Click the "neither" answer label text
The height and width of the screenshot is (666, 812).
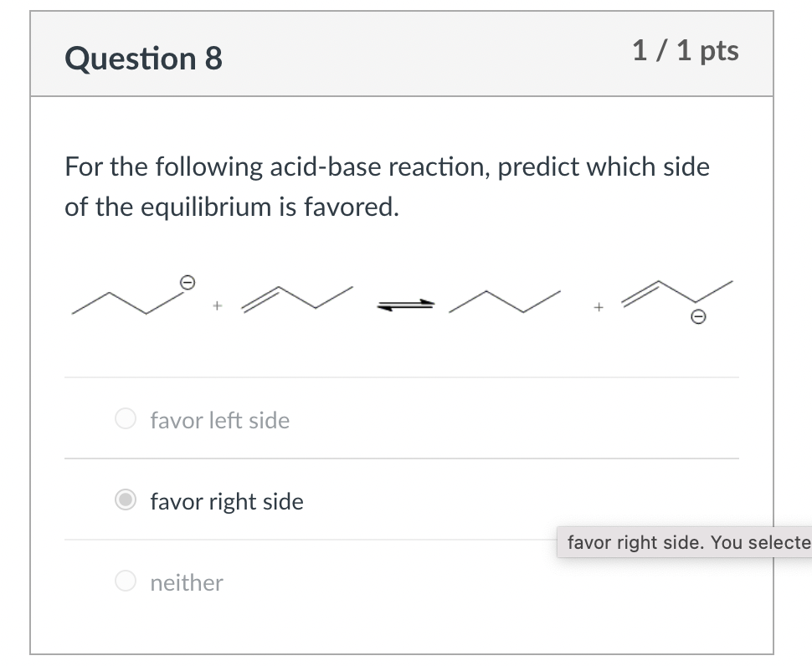point(187,582)
